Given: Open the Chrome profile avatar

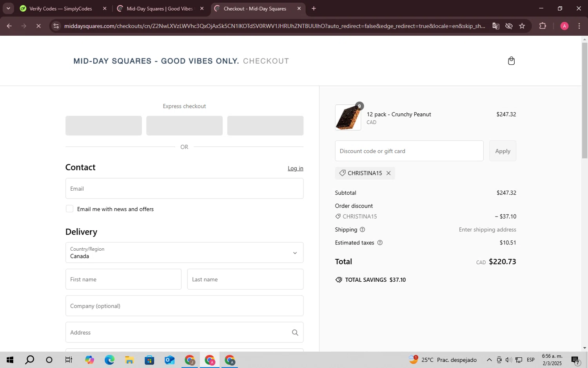Looking at the screenshot, I should tap(564, 26).
